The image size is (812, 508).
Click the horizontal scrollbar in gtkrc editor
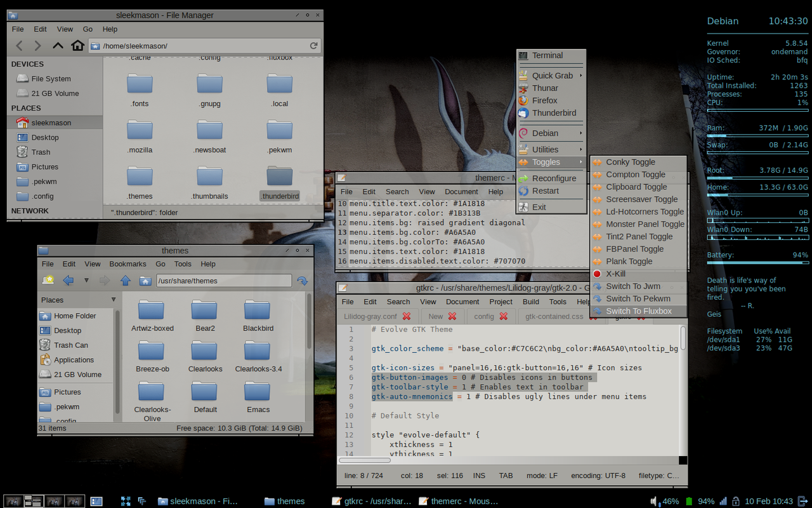[x=365, y=460]
